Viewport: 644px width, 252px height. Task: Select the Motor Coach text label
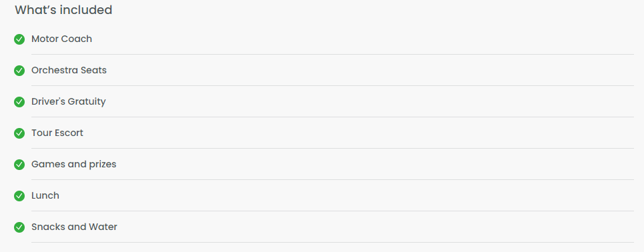coord(61,39)
